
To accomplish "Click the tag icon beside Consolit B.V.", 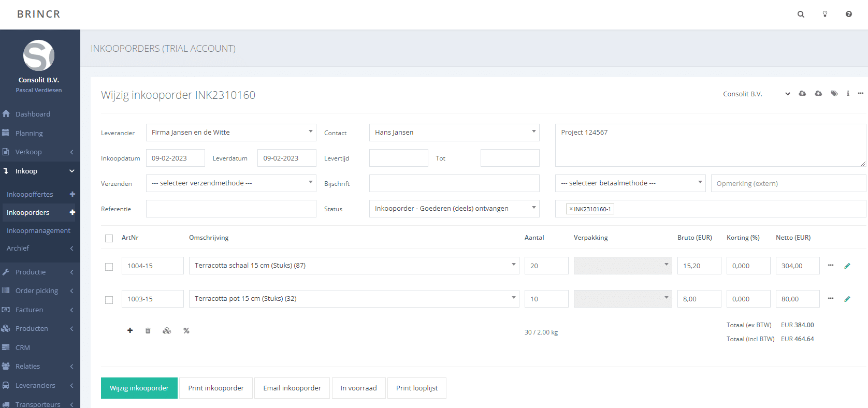I will [x=834, y=94].
